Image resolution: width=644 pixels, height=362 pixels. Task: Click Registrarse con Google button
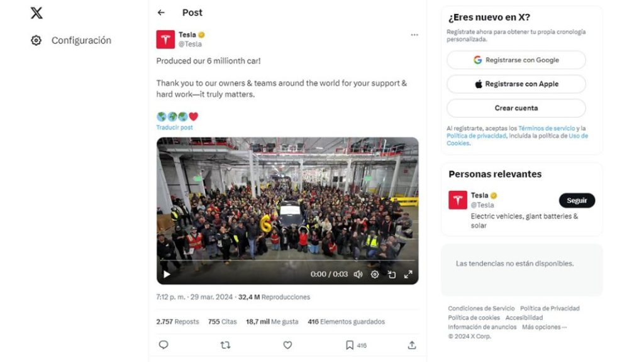point(516,60)
